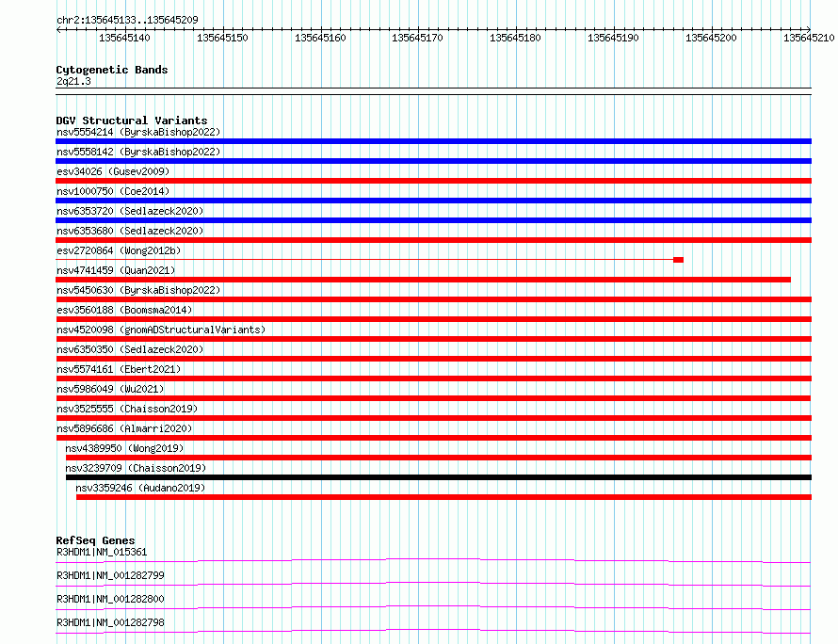
Task: Click the red bar under nsv3525555
Action: tap(433, 418)
